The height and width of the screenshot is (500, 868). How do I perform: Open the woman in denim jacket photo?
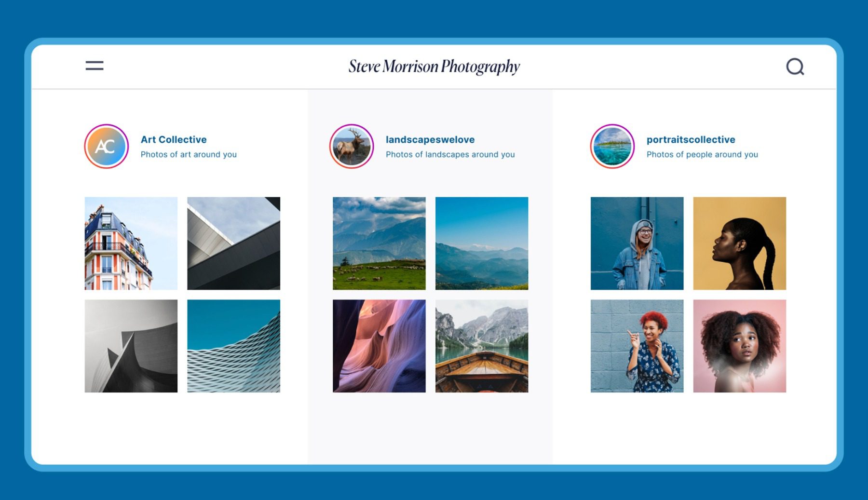[x=637, y=243]
